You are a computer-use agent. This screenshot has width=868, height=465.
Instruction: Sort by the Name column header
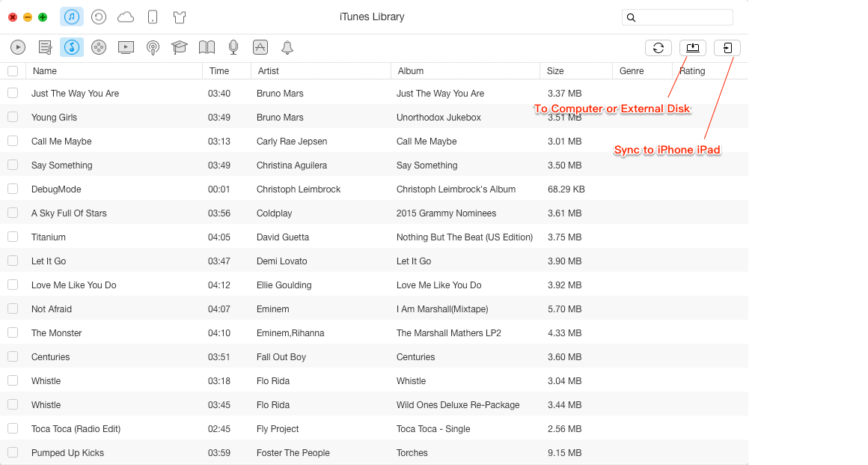(114, 71)
